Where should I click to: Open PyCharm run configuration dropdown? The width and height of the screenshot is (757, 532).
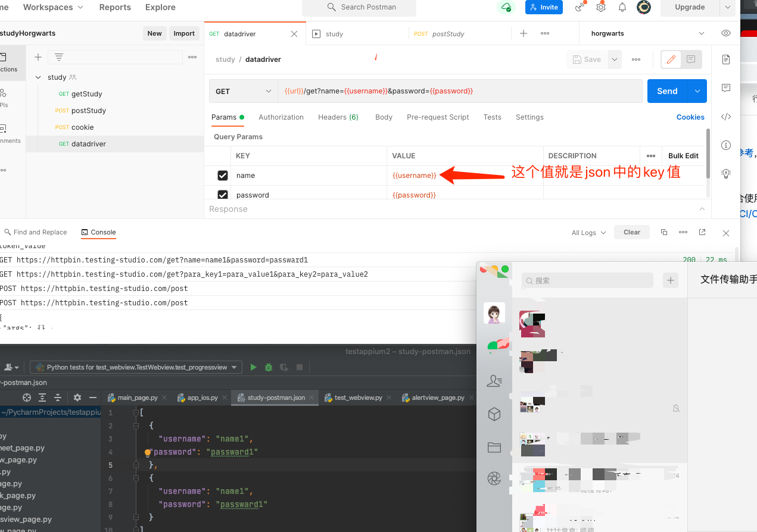pos(136,367)
